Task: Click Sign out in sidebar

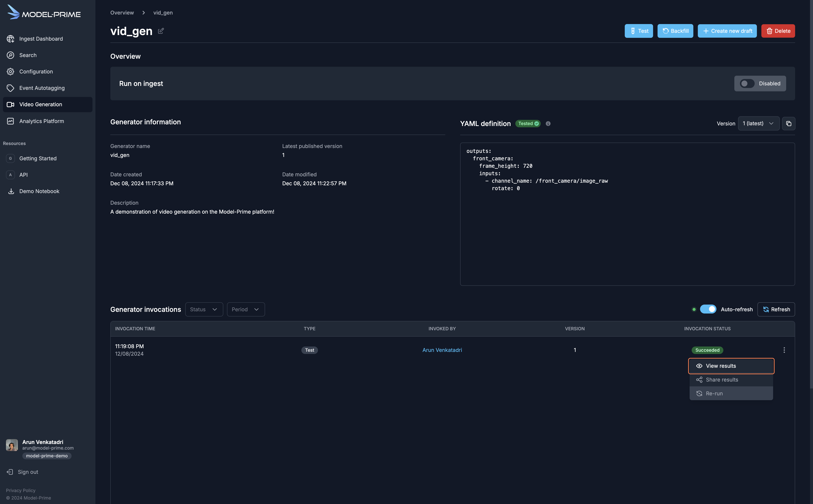Action: point(22,472)
